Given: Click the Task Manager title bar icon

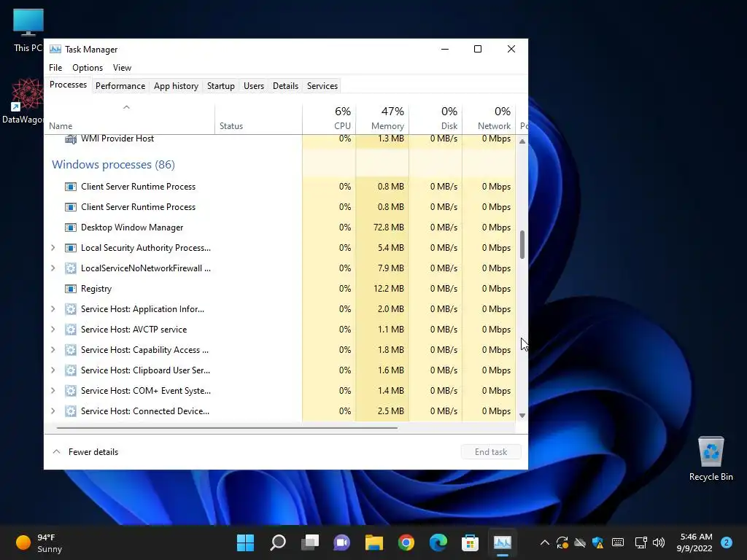Looking at the screenshot, I should [55, 49].
